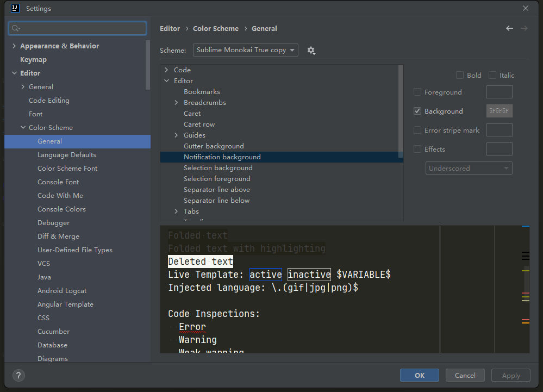Select Selection background in the list
This screenshot has height=392, width=543.
click(x=218, y=167)
